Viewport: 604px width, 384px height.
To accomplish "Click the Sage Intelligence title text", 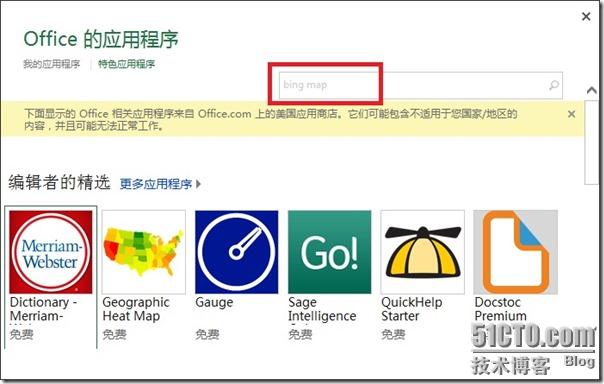I will point(322,309).
